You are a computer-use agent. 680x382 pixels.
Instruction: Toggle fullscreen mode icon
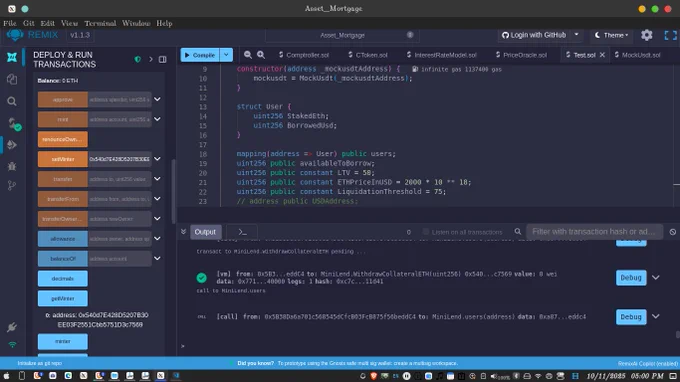(670, 35)
